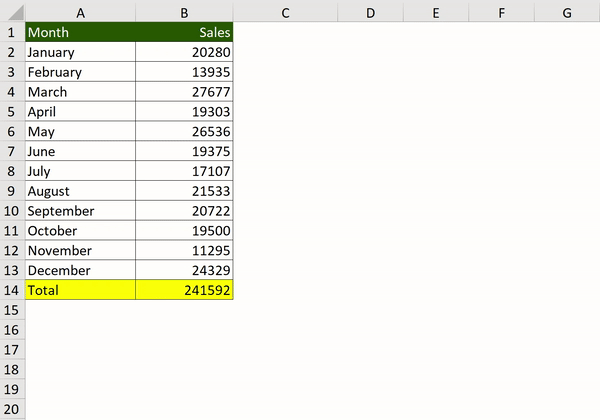Click sales value 20722
This screenshot has width=600, height=420.
coord(184,211)
